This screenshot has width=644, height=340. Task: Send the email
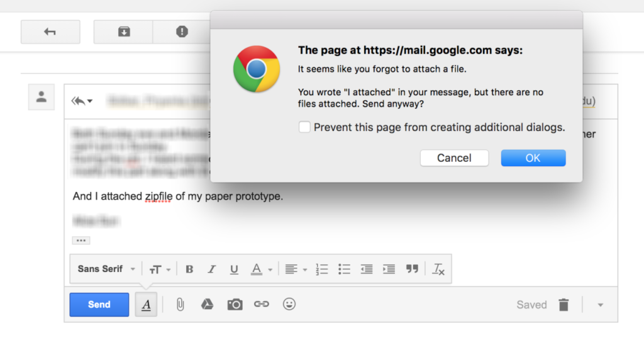pos(99,305)
